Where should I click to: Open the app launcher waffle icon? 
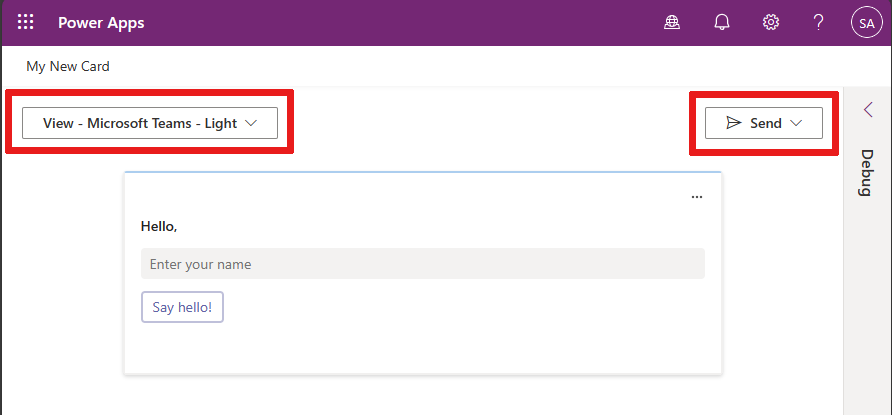[26, 23]
